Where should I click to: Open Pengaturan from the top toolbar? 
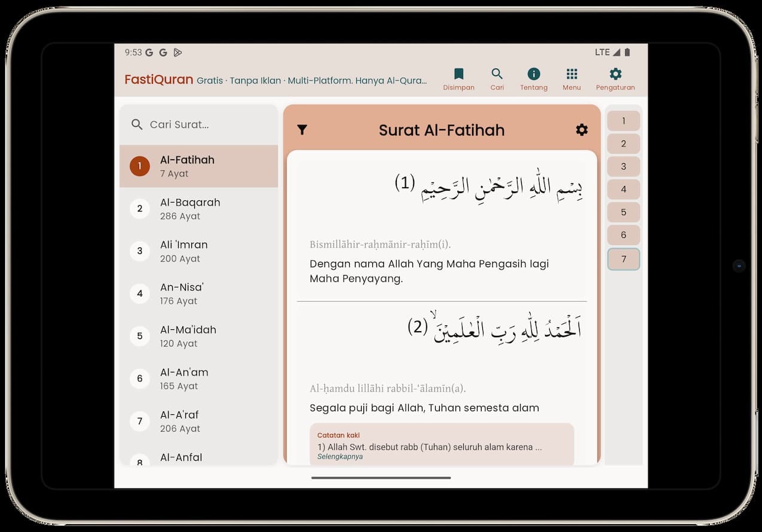tap(615, 78)
